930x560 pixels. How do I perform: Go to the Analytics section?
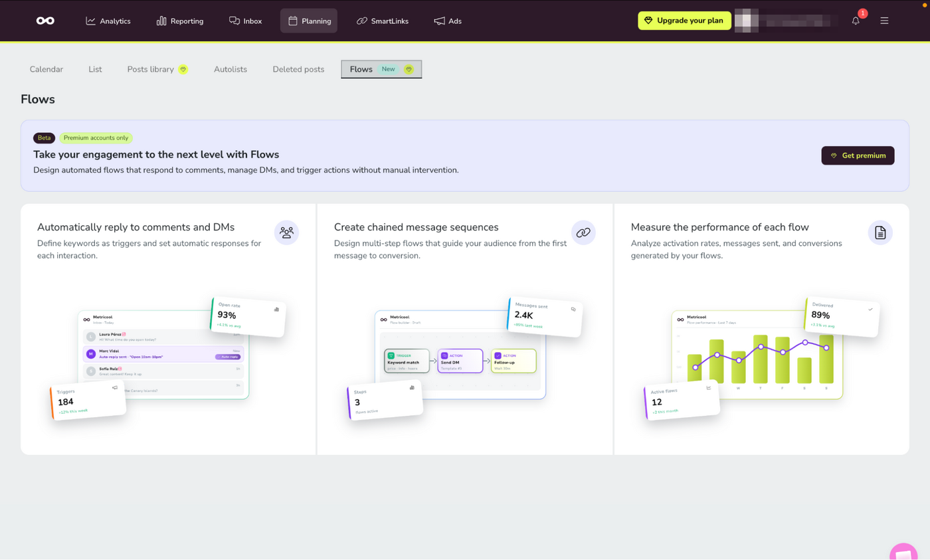coord(108,21)
